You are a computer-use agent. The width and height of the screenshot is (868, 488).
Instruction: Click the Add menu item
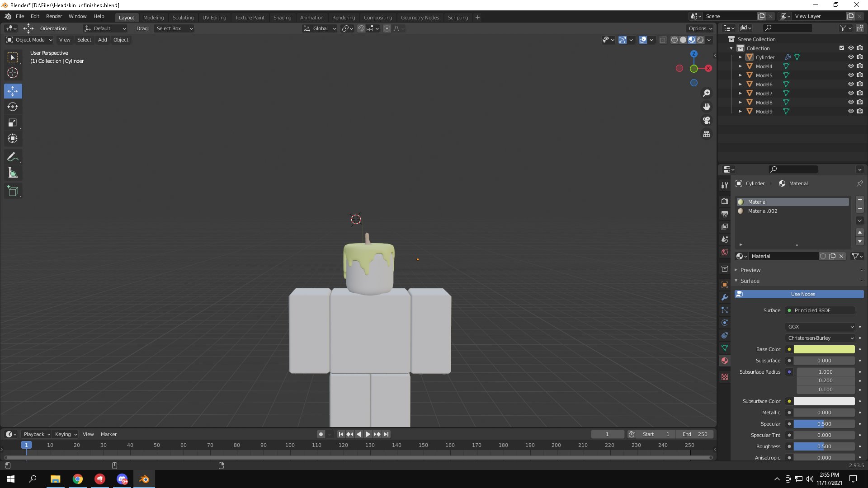[103, 39]
